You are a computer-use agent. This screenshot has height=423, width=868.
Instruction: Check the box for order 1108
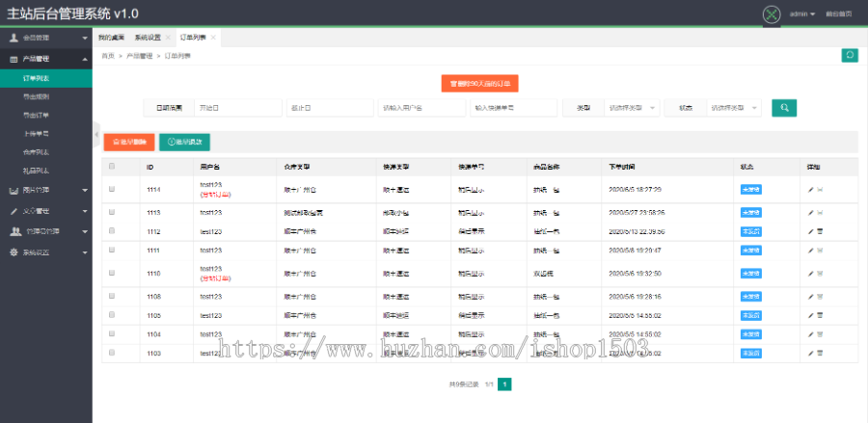coord(112,296)
